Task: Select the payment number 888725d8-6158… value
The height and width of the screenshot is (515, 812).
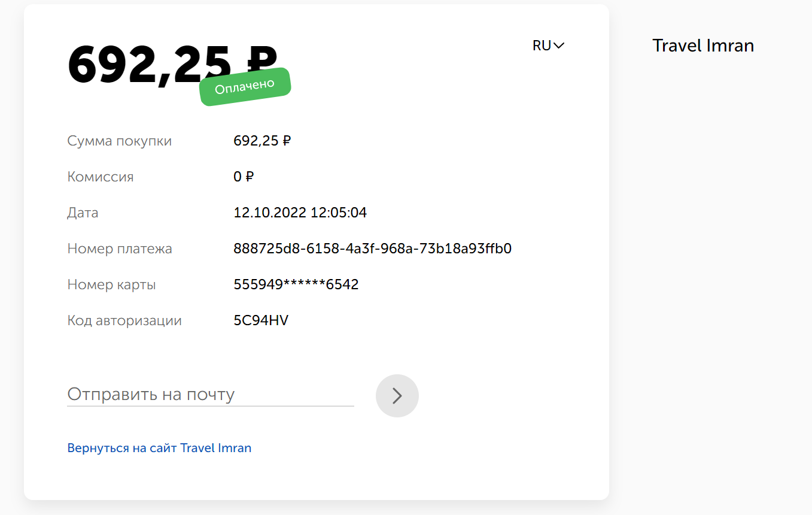Action: (x=372, y=249)
